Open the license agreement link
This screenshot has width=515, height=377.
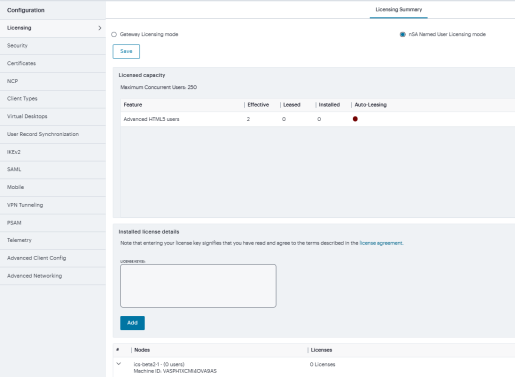(381, 243)
